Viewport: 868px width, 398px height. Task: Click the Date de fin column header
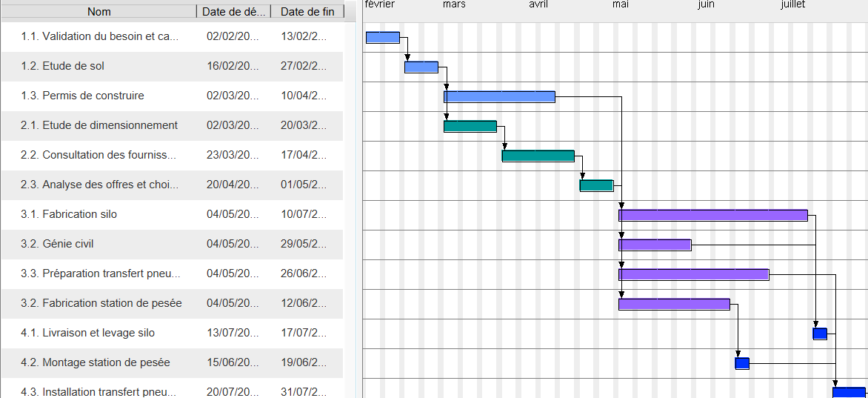(307, 12)
